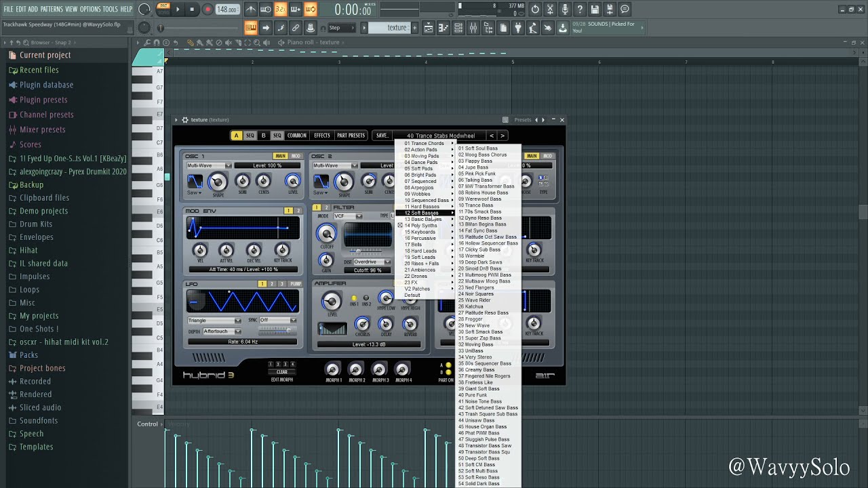The width and height of the screenshot is (868, 488).
Task: Expand the Plugin database browser entry
Action: click(x=46, y=85)
